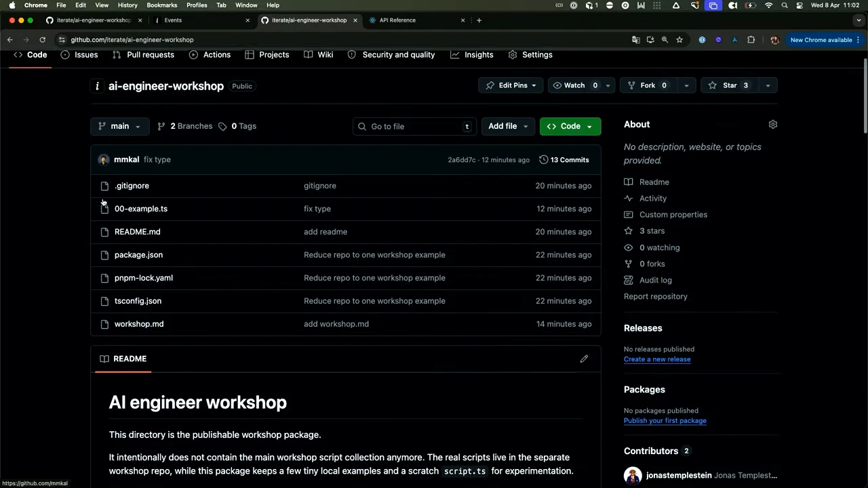Click the file icon beside workshop.md
Image resolution: width=868 pixels, height=488 pixels.
click(x=104, y=324)
